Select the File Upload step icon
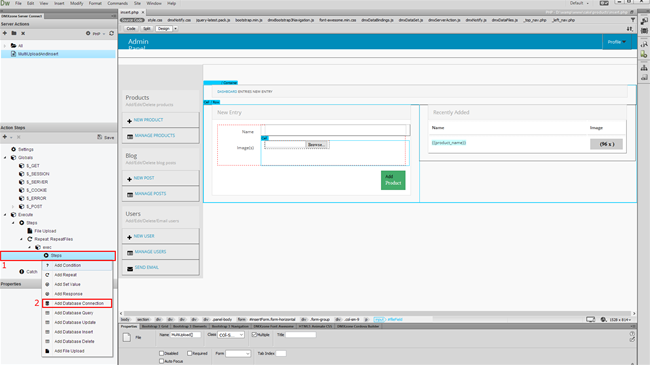Viewport: 650px width, 365px height. pos(30,231)
